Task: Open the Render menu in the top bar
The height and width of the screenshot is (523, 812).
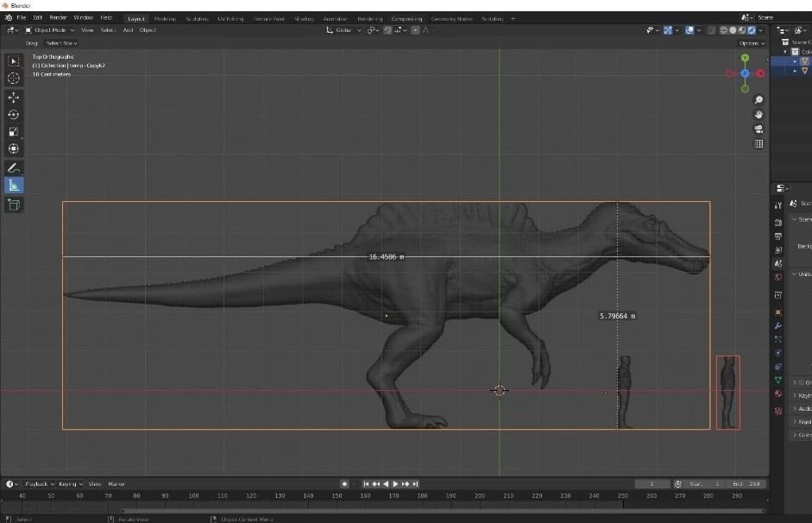Action: [x=57, y=16]
